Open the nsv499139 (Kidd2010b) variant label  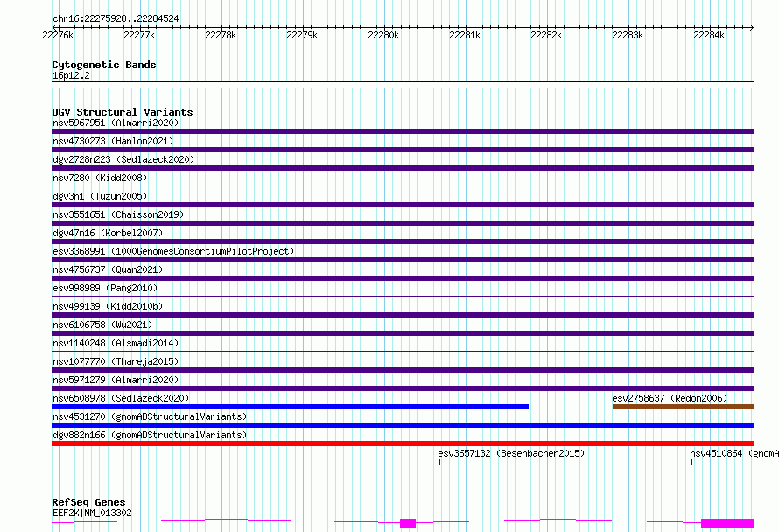(108, 306)
